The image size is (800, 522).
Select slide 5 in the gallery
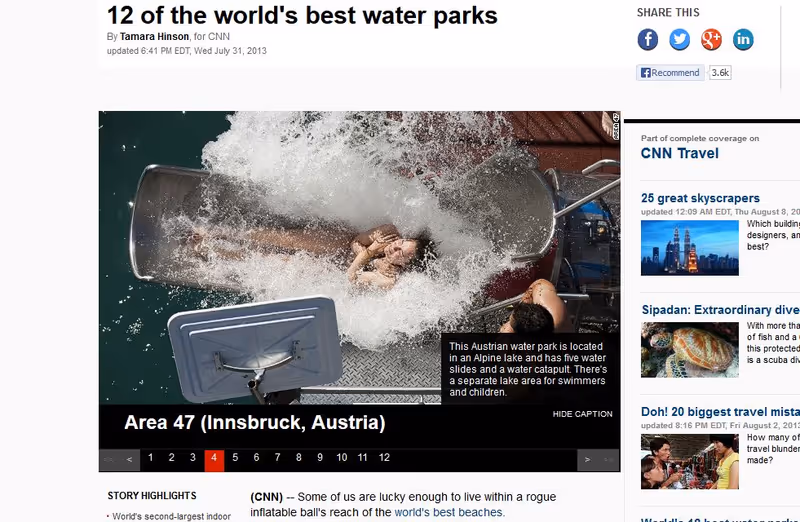coord(235,458)
